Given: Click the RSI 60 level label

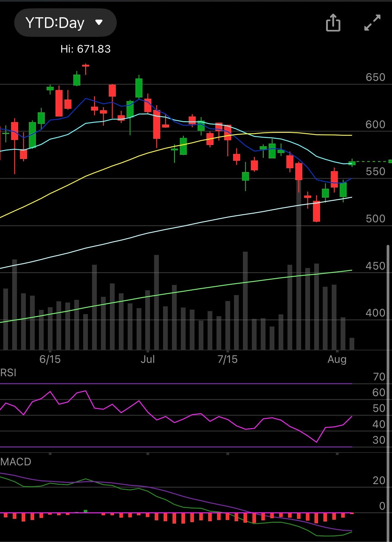Looking at the screenshot, I should pyautogui.click(x=379, y=393).
